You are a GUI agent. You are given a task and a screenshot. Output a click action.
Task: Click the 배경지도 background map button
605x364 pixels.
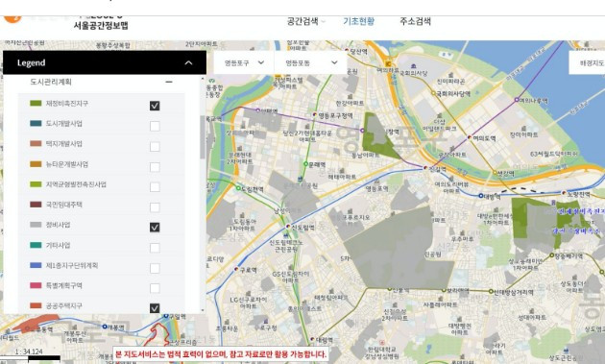click(x=588, y=62)
